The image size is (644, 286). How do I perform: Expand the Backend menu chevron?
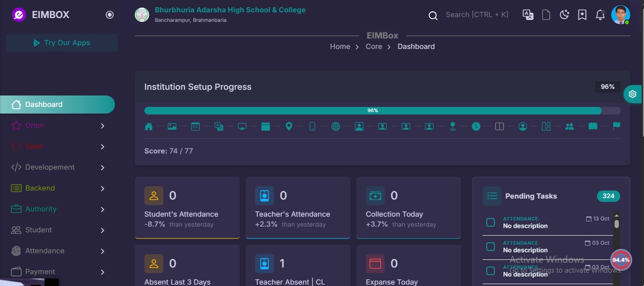[x=103, y=189]
